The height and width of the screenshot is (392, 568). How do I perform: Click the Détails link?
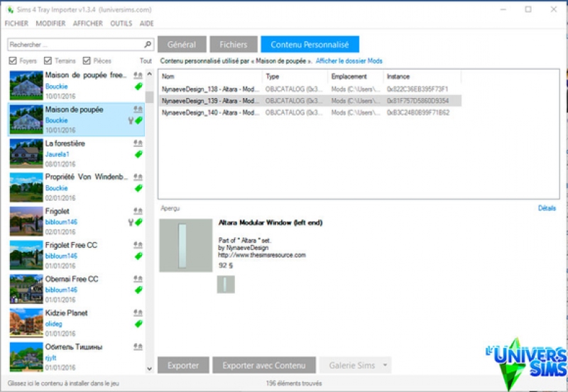tap(547, 208)
